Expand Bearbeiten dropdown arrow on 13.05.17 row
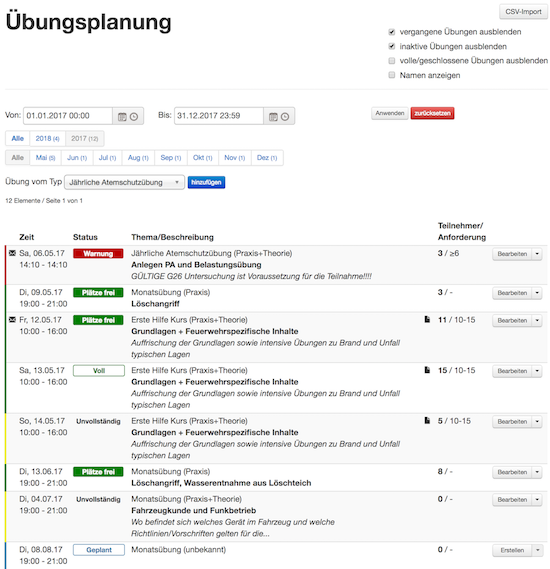 [x=537, y=371]
